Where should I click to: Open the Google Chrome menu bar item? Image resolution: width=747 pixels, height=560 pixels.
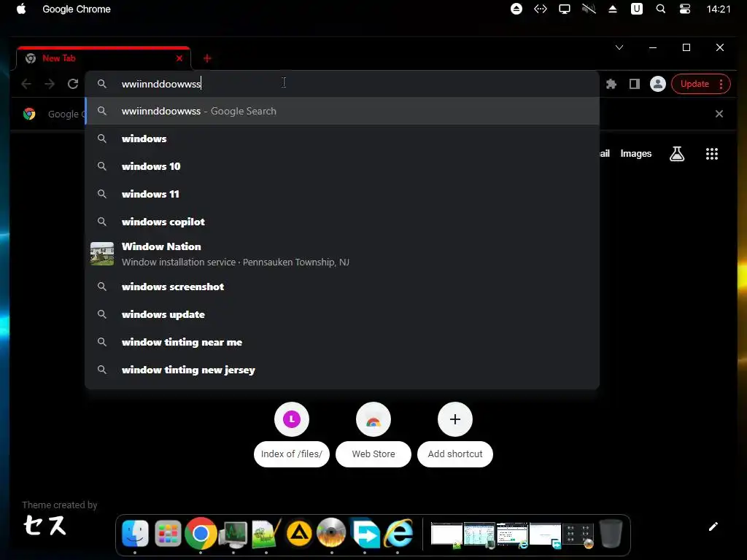(x=76, y=9)
